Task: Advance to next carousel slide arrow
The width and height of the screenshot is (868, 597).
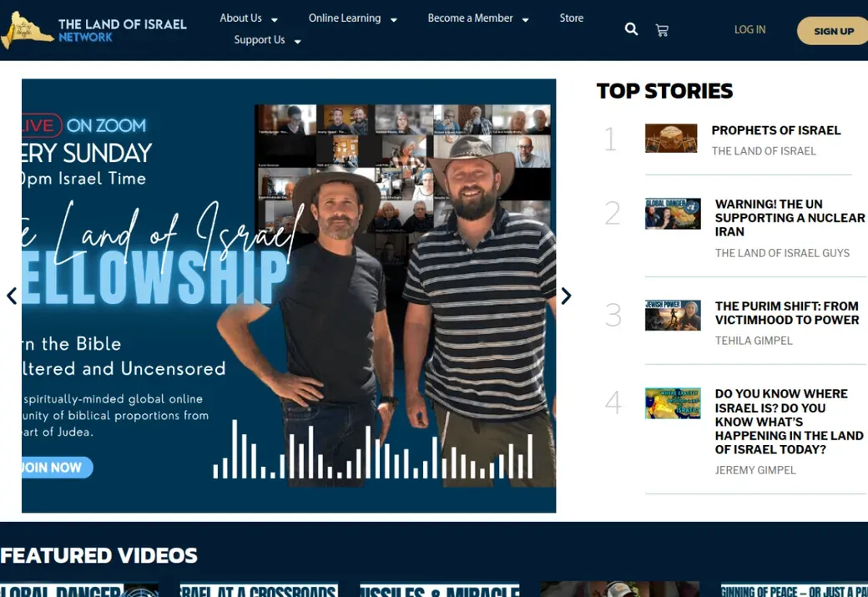Action: [x=565, y=296]
